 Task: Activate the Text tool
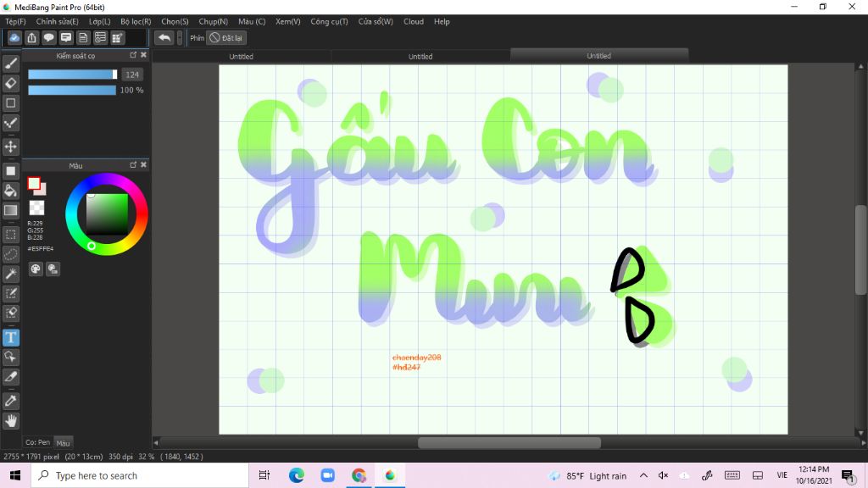10,337
